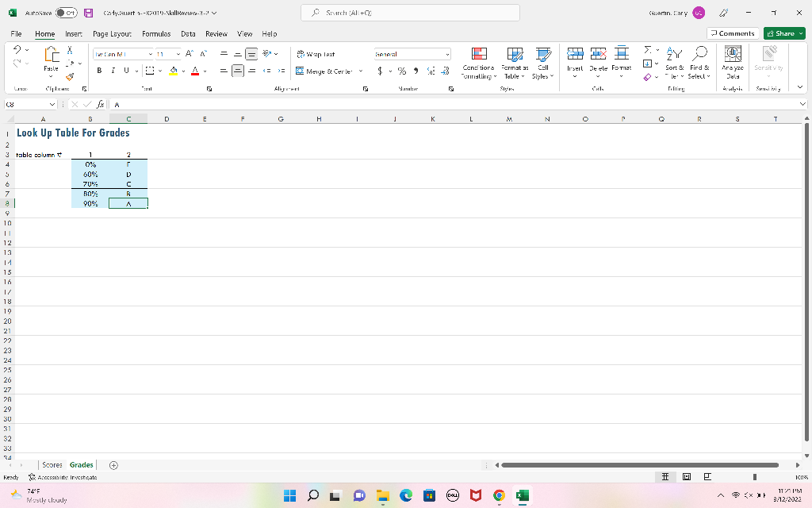The image size is (812, 508).
Task: Click the Accounting dollar format icon
Action: coord(380,71)
